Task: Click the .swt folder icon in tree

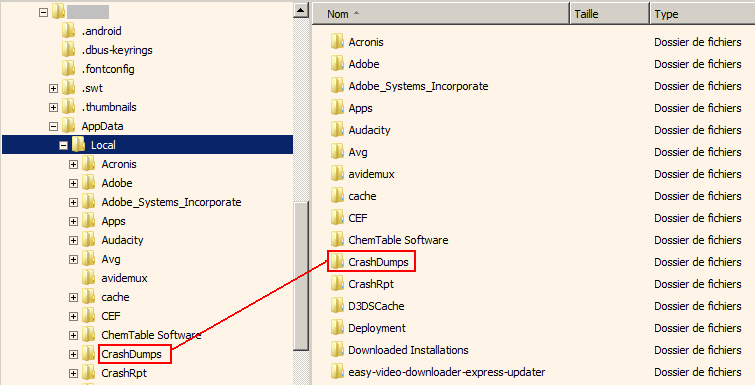Action: (x=68, y=88)
